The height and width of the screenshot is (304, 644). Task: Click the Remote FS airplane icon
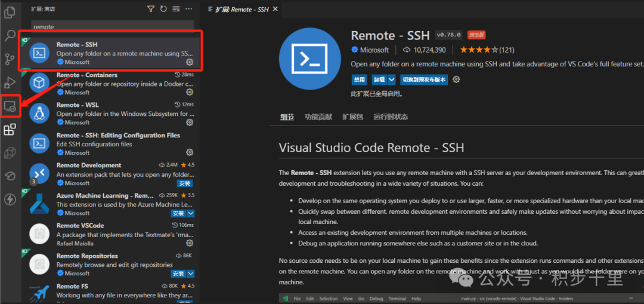[x=39, y=293]
